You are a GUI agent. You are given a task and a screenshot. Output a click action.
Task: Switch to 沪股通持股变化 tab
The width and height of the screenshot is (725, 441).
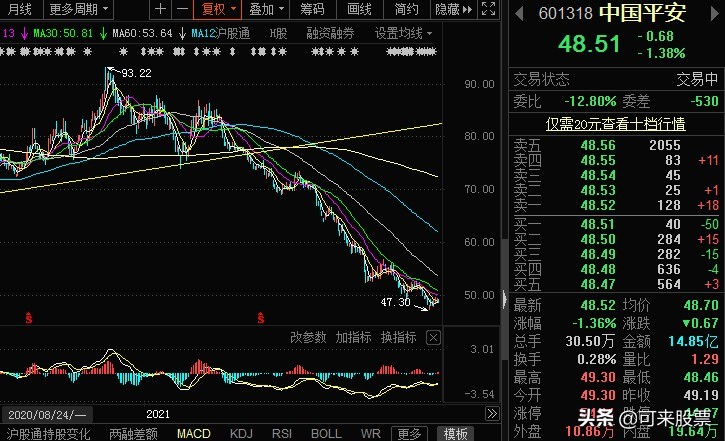point(49,434)
